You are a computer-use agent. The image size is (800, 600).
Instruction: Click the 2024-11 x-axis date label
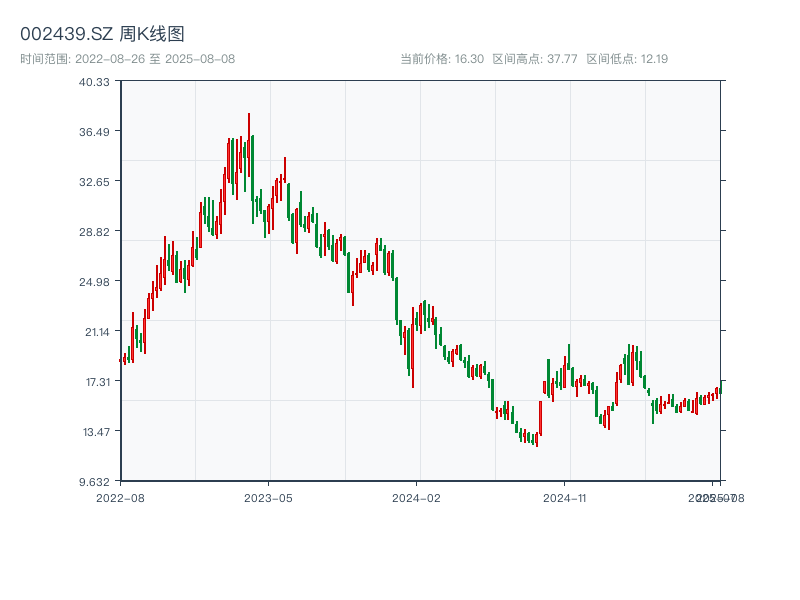click(565, 497)
